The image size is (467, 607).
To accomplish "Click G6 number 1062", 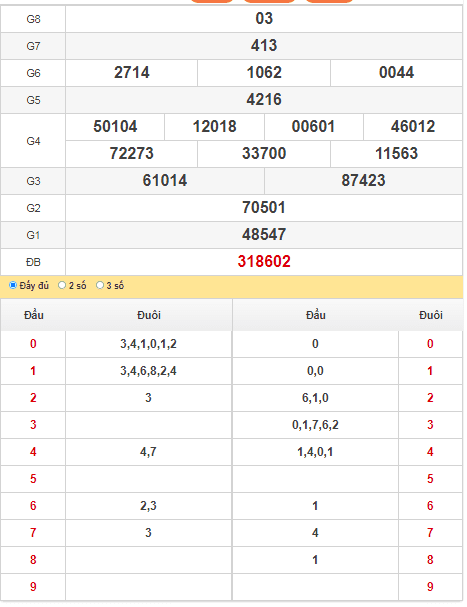I will (x=264, y=73).
